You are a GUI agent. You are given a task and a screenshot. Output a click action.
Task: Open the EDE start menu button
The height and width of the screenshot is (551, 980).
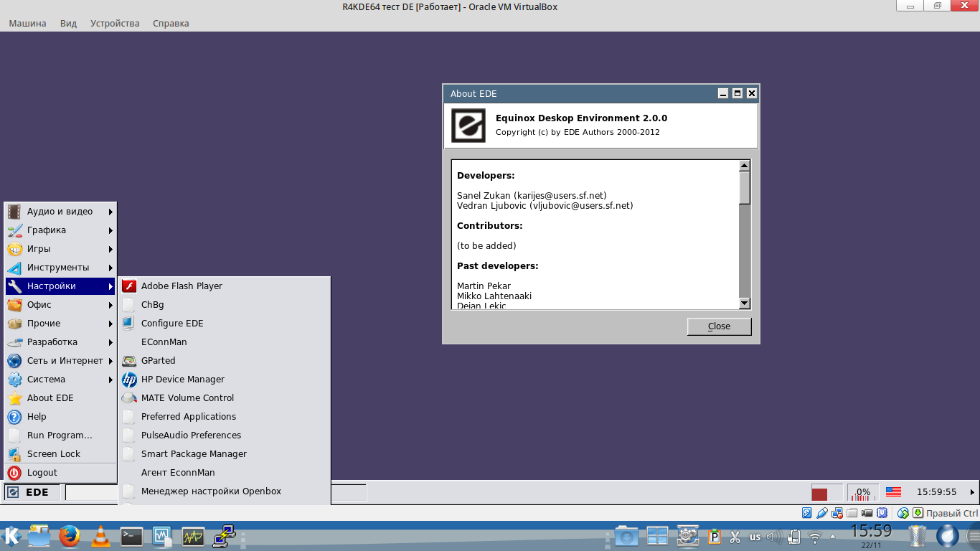tap(32, 492)
